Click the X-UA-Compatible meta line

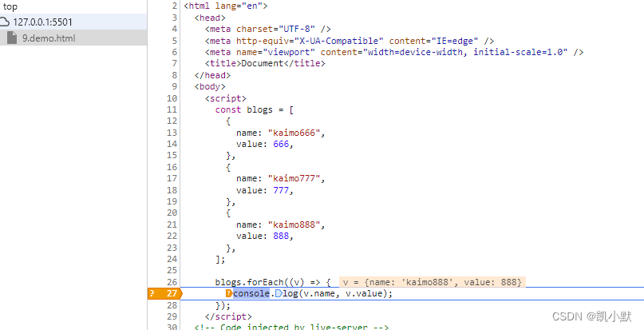coord(349,41)
